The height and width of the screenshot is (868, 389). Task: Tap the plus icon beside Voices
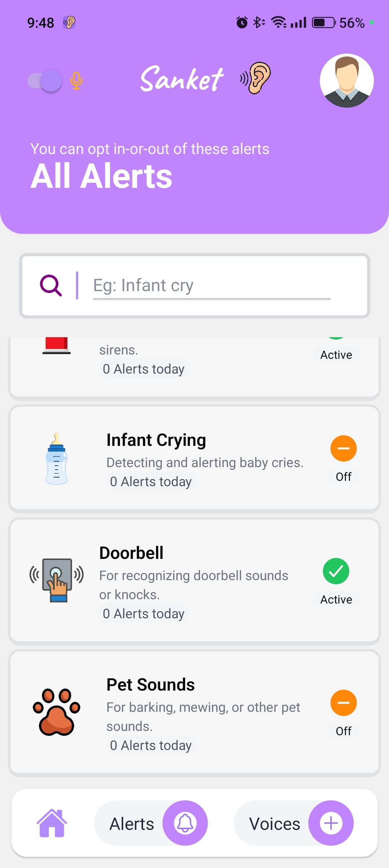[331, 823]
